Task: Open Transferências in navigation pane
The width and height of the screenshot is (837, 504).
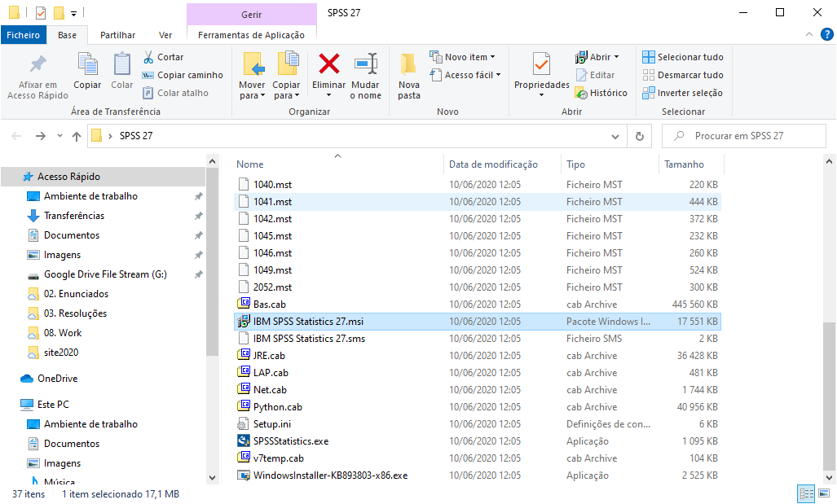Action: pos(74,216)
